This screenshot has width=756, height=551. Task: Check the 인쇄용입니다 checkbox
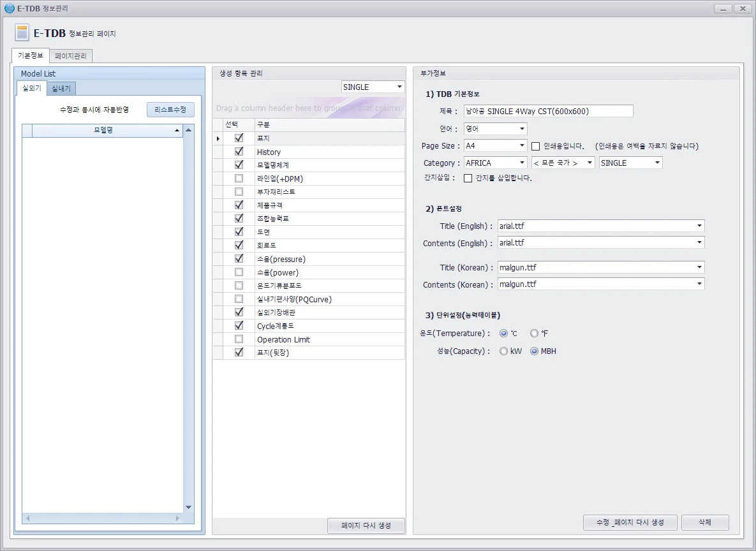pos(535,146)
